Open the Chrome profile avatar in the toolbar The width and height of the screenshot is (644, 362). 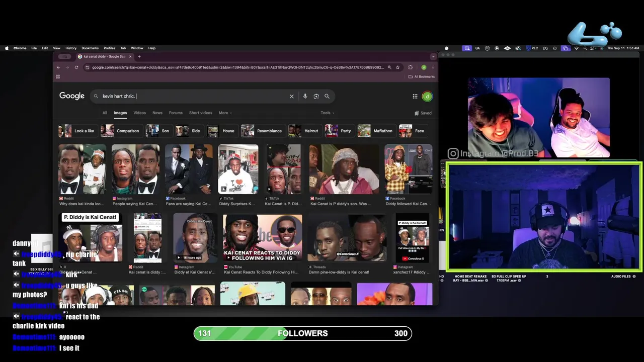click(424, 67)
